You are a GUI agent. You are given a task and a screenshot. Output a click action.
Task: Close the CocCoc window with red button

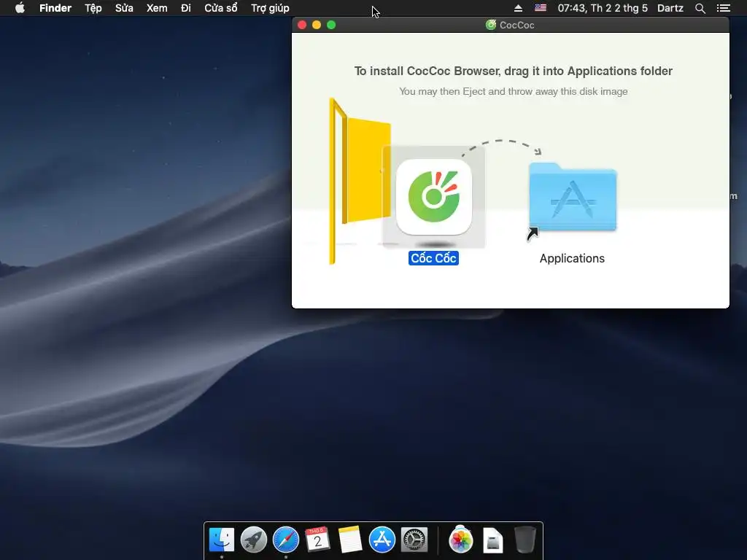[302, 25]
